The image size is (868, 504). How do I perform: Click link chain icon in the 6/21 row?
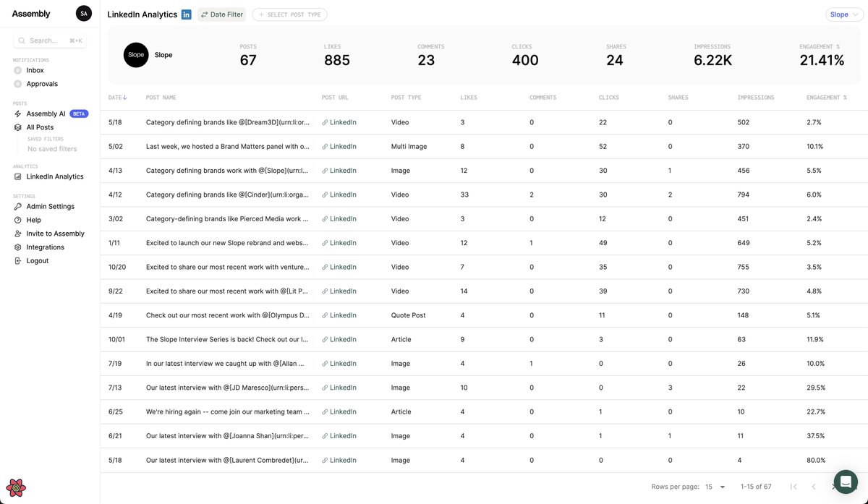click(325, 436)
